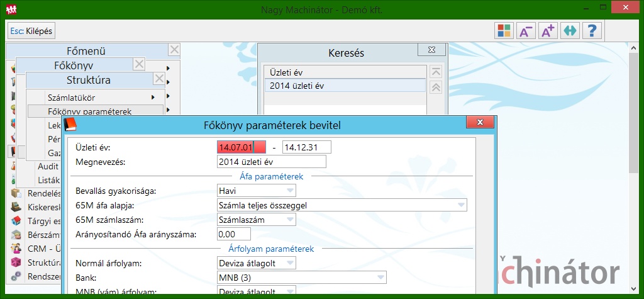Viewport: 644px width, 299px height.
Task: Select the Listák item in the Főkönyv menu
Action: 49,180
